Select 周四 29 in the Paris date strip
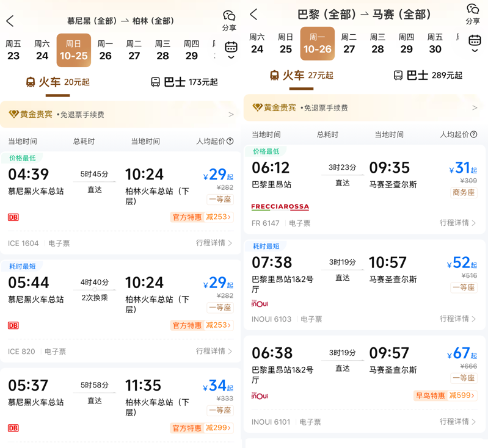Image resolution: width=488 pixels, height=448 pixels. (406, 43)
